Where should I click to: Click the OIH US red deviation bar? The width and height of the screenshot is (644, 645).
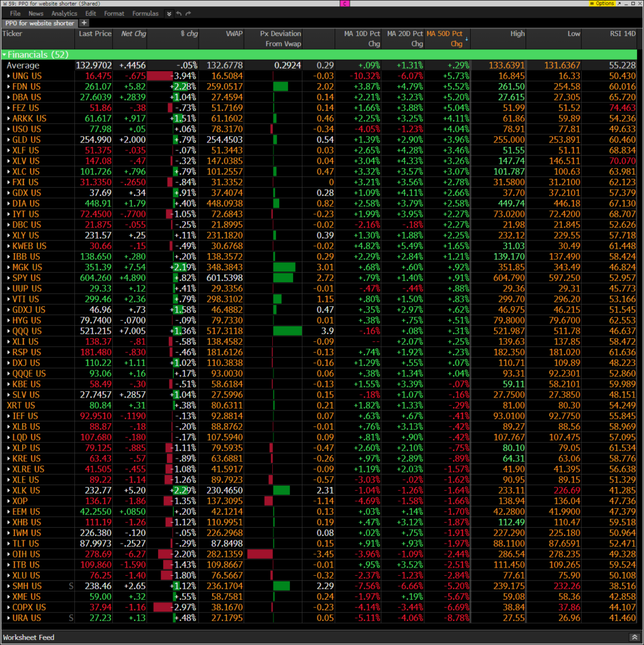click(260, 554)
